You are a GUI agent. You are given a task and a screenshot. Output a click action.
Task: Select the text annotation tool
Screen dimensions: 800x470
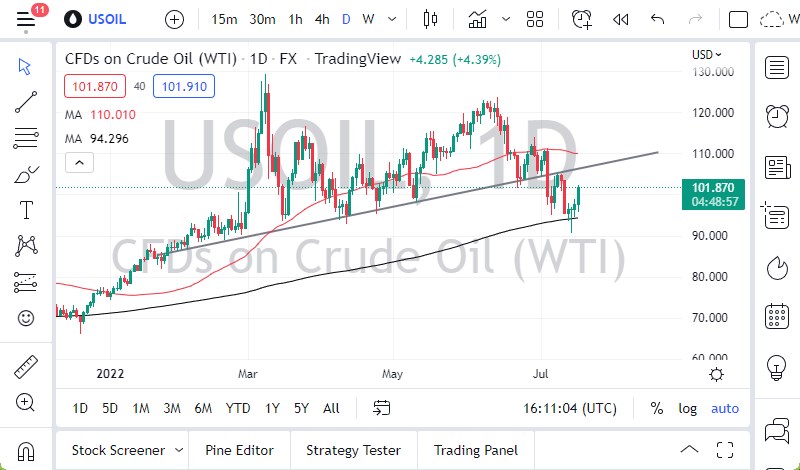coord(26,210)
